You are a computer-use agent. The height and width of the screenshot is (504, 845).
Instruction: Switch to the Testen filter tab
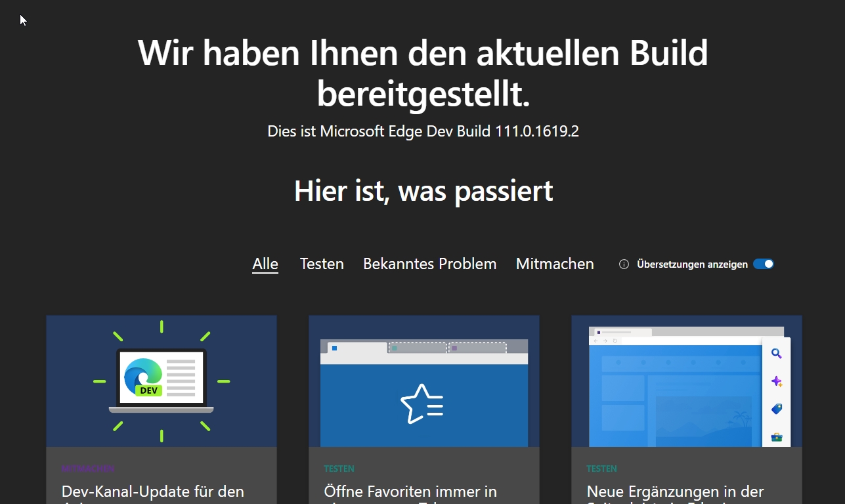point(322,264)
